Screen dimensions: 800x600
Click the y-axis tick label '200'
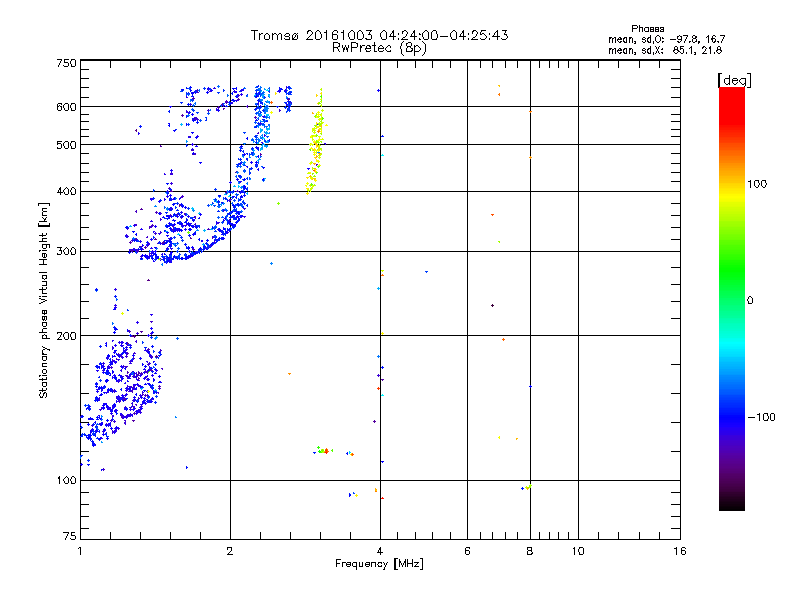click(x=66, y=336)
